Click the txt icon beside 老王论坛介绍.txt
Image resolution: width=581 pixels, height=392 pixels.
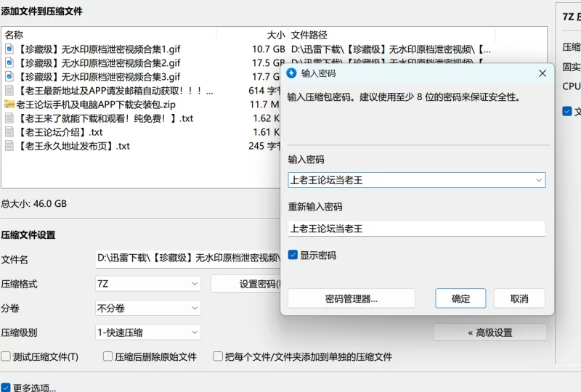(9, 132)
